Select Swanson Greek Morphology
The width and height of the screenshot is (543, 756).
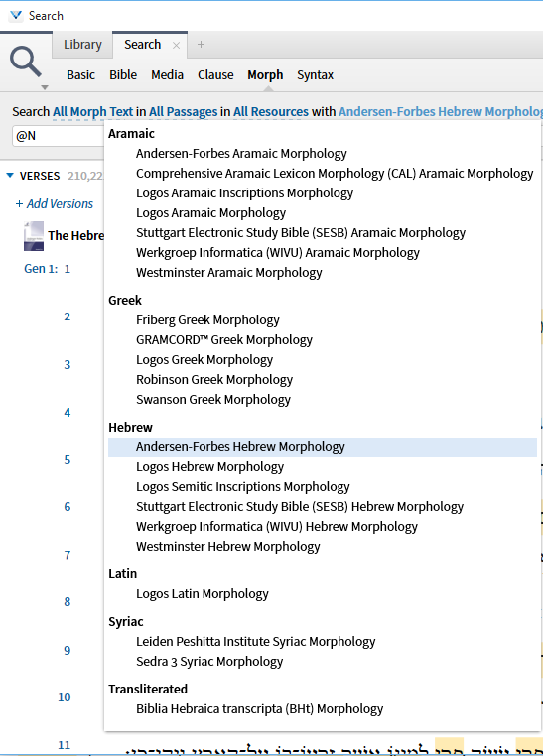tap(213, 400)
